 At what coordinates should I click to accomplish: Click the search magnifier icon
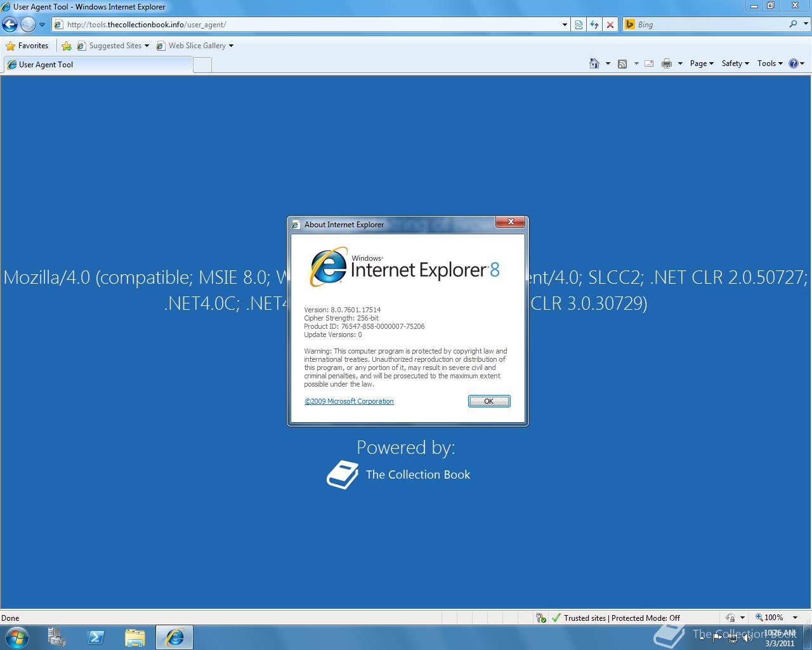[793, 24]
